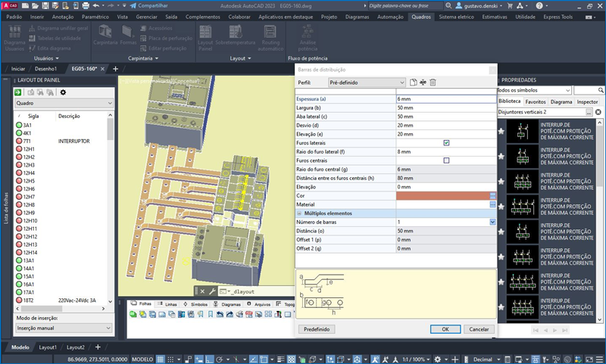Uncheck the Furos laterais checkbox
This screenshot has width=606, height=364.
[446, 142]
